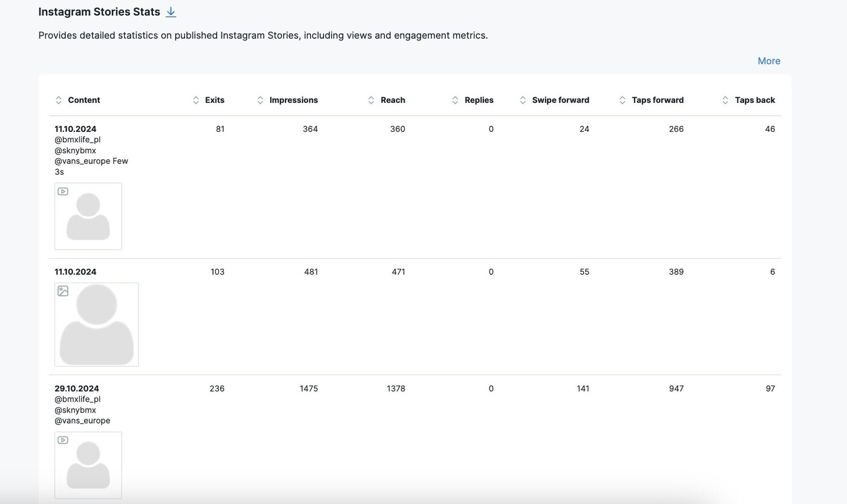Viewport: 847px width, 504px height.
Task: Select Reach value 1378
Action: tap(396, 388)
